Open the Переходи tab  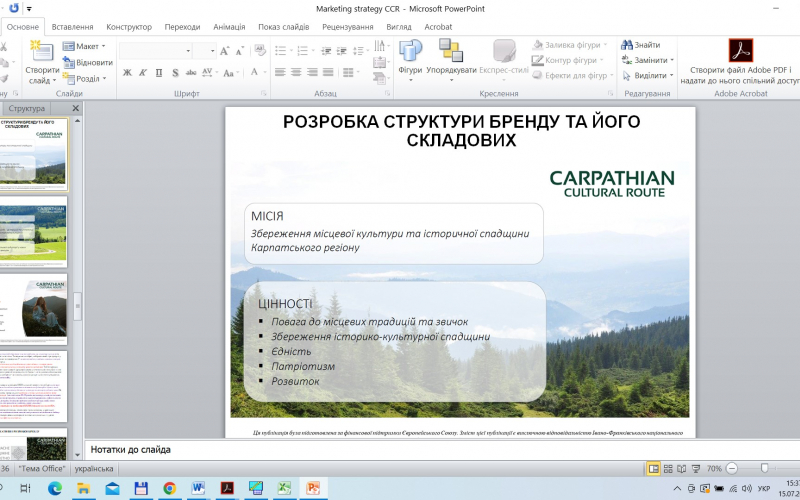(182, 27)
